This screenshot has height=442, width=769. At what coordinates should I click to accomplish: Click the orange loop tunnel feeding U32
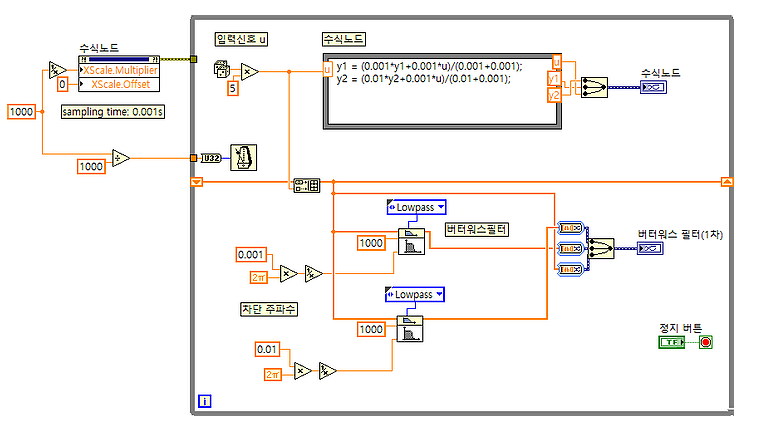click(x=194, y=158)
